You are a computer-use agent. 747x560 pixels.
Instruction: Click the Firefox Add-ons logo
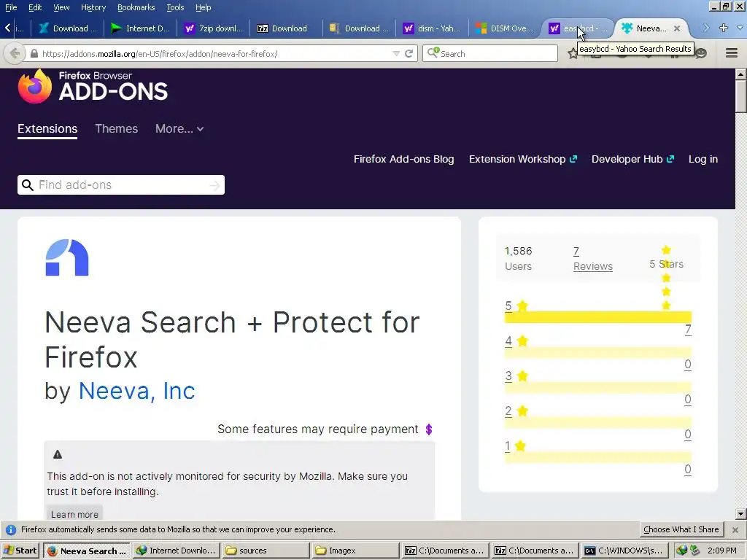click(93, 86)
